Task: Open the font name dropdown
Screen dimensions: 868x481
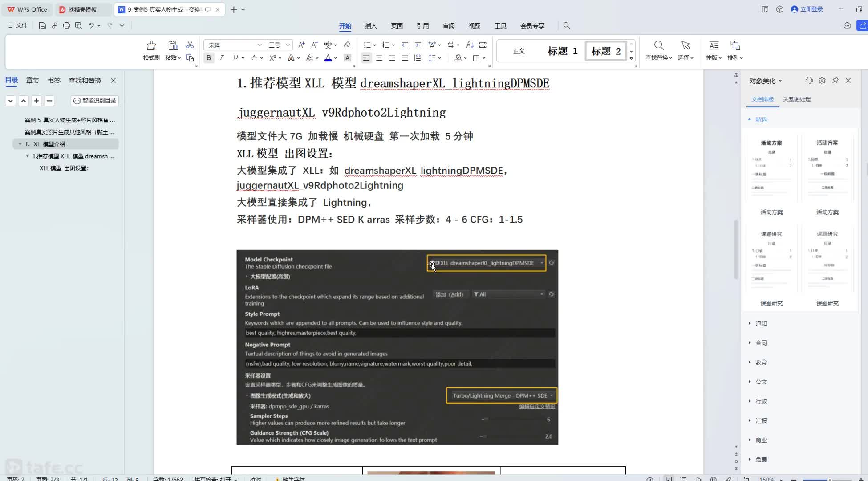Action: (260, 45)
